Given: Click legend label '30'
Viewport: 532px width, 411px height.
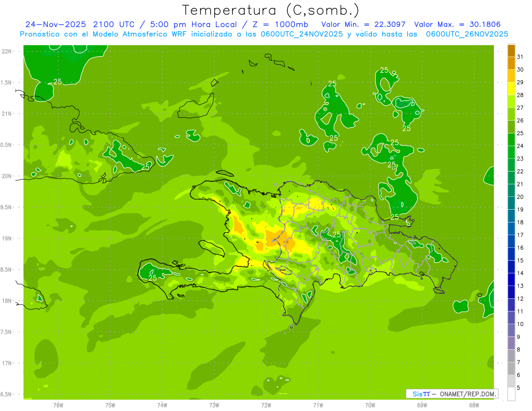Looking at the screenshot, I should [x=520, y=70].
